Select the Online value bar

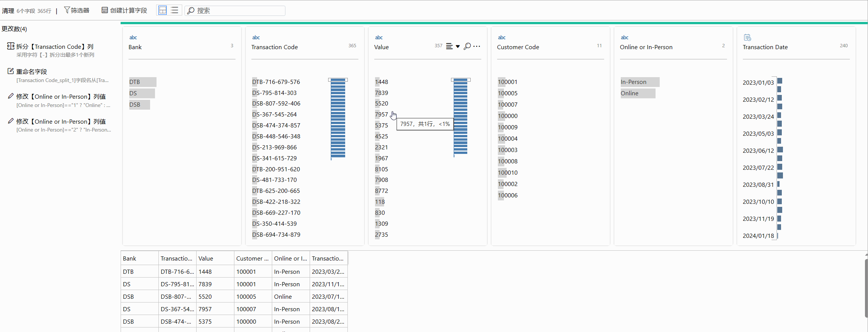[638, 93]
